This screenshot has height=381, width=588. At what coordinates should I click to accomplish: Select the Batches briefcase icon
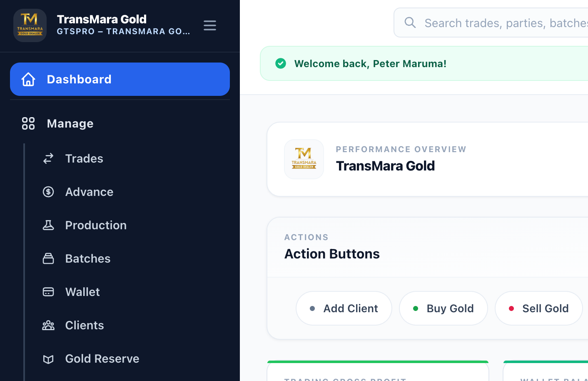[x=48, y=258]
